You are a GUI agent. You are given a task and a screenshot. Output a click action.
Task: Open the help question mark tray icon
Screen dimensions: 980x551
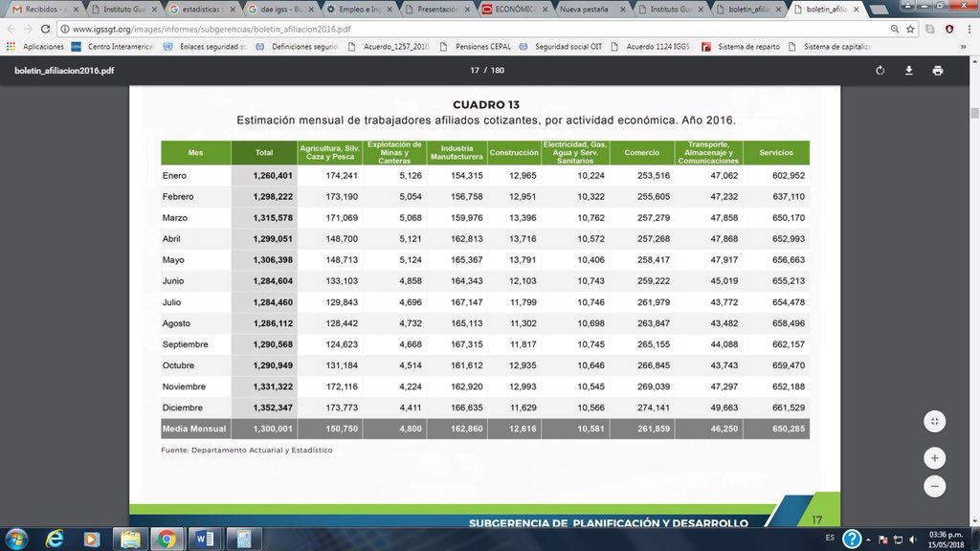pos(852,539)
